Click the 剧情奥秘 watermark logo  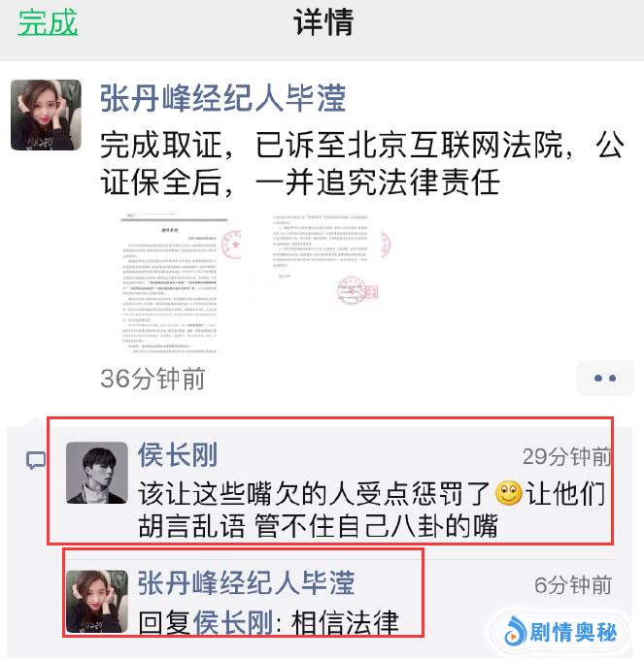(x=560, y=631)
